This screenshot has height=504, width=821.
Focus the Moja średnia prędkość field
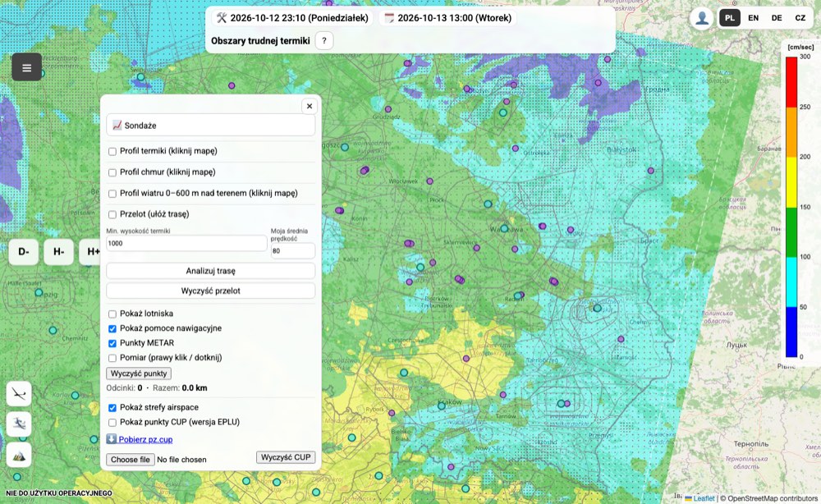[x=293, y=250]
